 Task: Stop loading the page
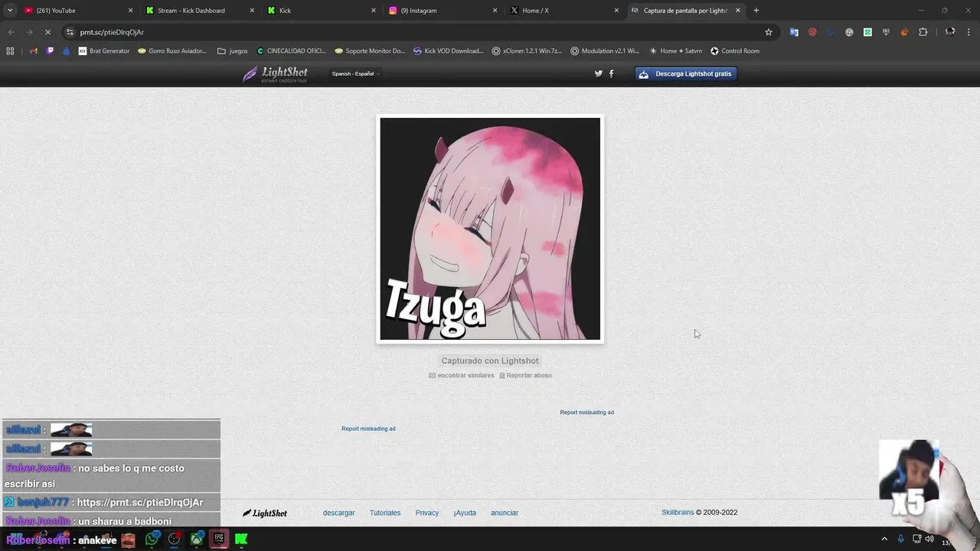(x=47, y=32)
